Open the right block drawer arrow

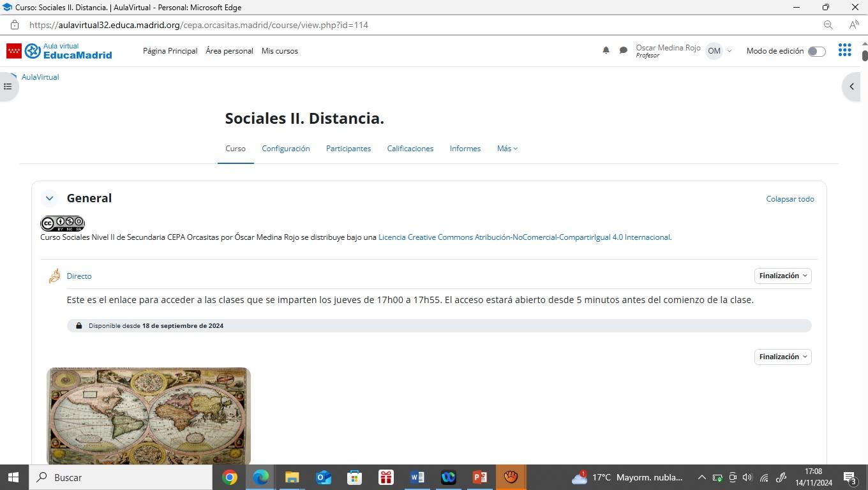tap(851, 86)
